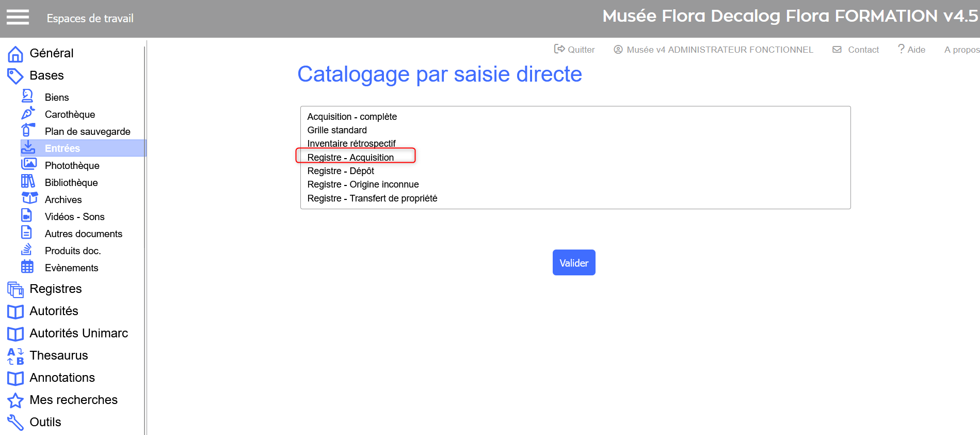Click the Général home icon
Image resolution: width=980 pixels, height=435 pixels.
click(x=15, y=54)
